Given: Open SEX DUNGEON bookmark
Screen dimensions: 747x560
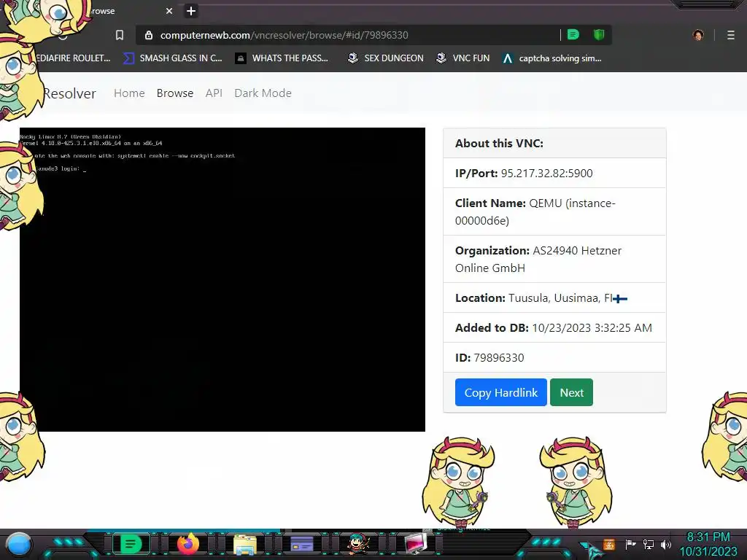Looking at the screenshot, I should tap(385, 58).
